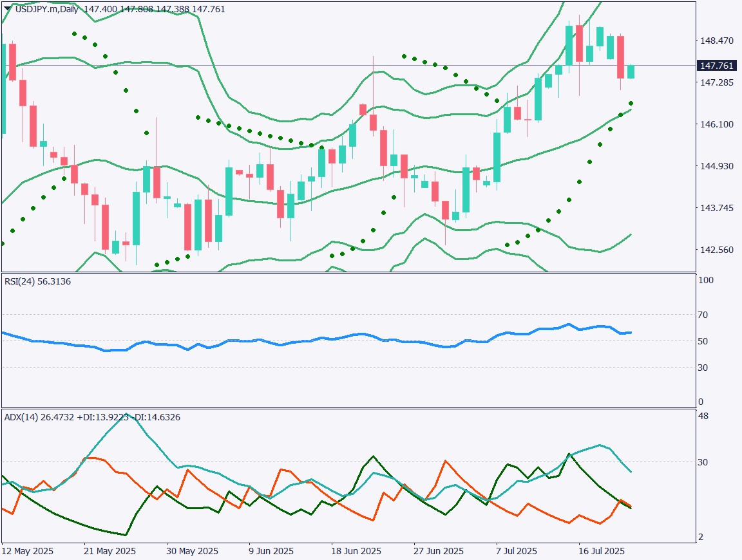Click the 48 label on ADX scale
Viewport: 742px width, 560px height.
coord(705,416)
